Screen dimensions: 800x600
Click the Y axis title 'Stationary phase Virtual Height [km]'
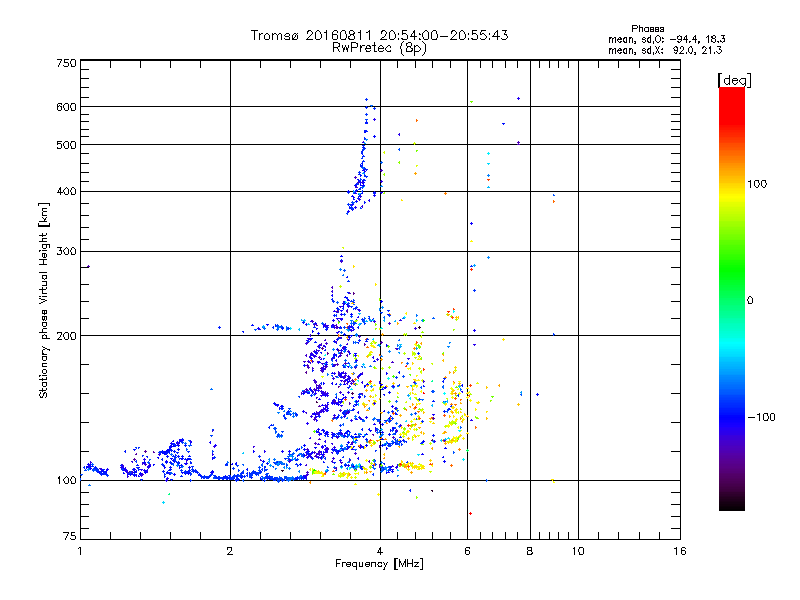click(x=43, y=301)
